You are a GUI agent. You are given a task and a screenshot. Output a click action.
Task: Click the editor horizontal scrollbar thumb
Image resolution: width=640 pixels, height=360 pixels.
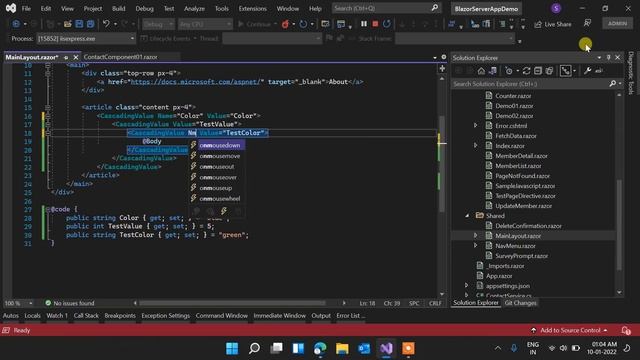(x=233, y=303)
